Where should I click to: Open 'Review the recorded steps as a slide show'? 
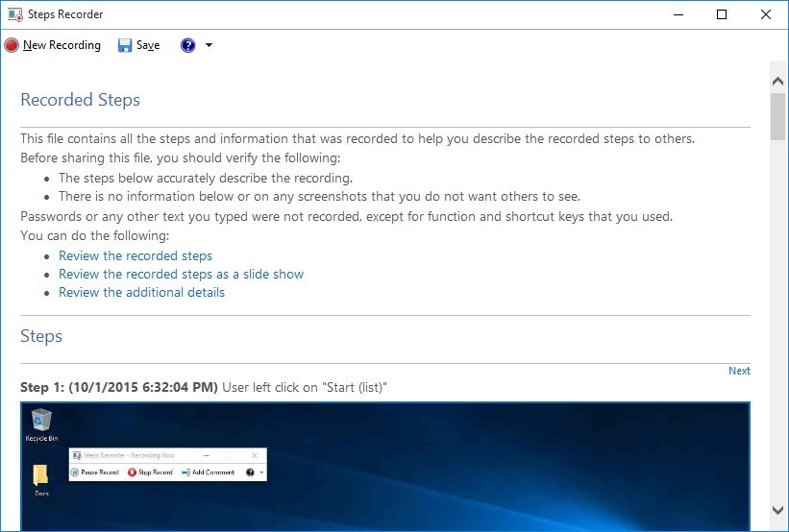pyautogui.click(x=181, y=274)
